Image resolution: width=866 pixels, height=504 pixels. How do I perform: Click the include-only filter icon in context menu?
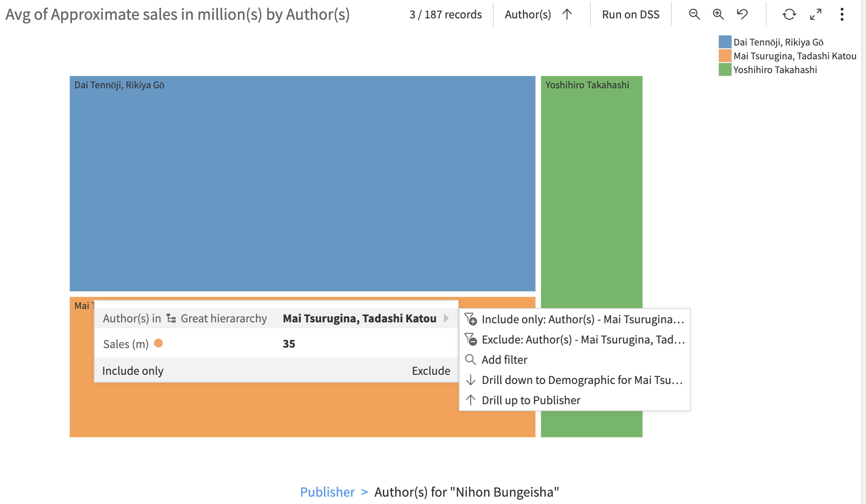(x=470, y=319)
